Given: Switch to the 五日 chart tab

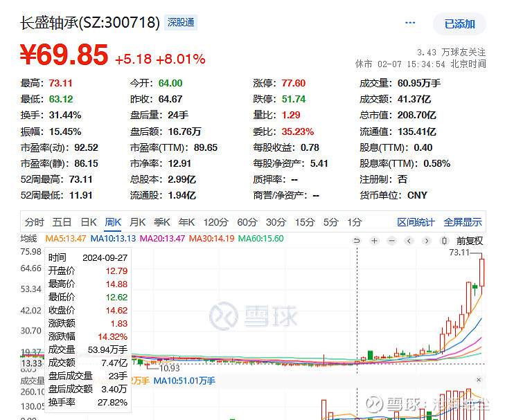Looking at the screenshot, I should pyautogui.click(x=62, y=222).
